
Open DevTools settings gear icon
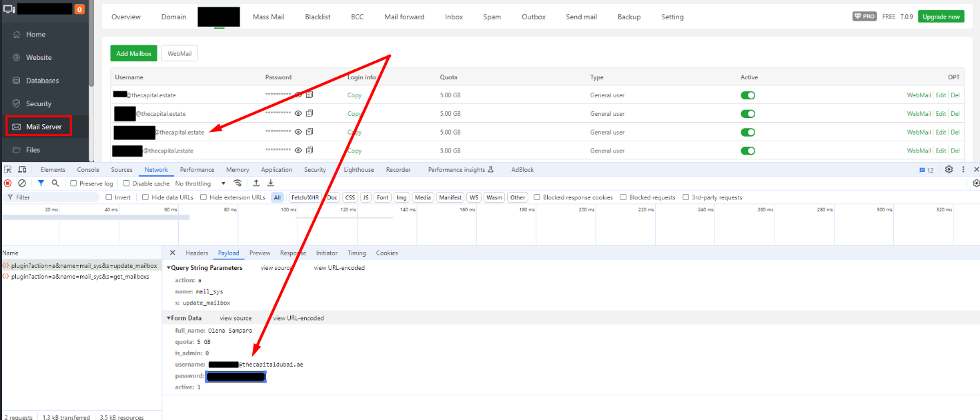(949, 170)
